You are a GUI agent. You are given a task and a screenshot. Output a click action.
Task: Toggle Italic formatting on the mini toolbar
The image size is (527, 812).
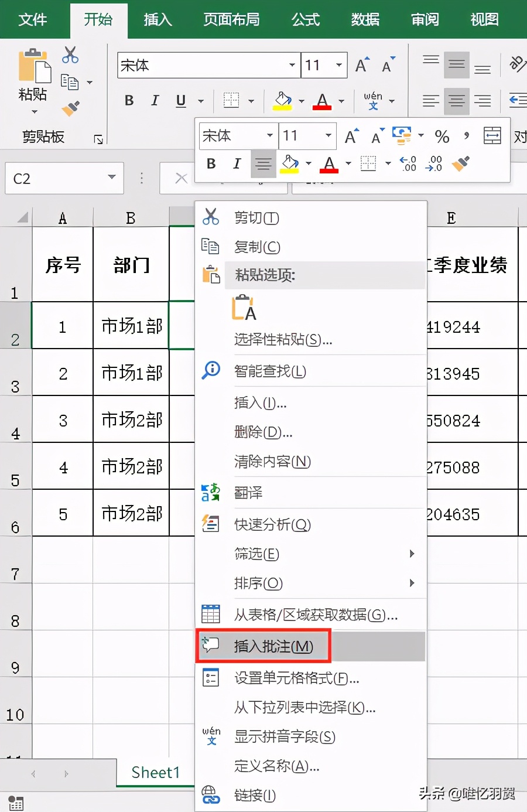pos(237,164)
